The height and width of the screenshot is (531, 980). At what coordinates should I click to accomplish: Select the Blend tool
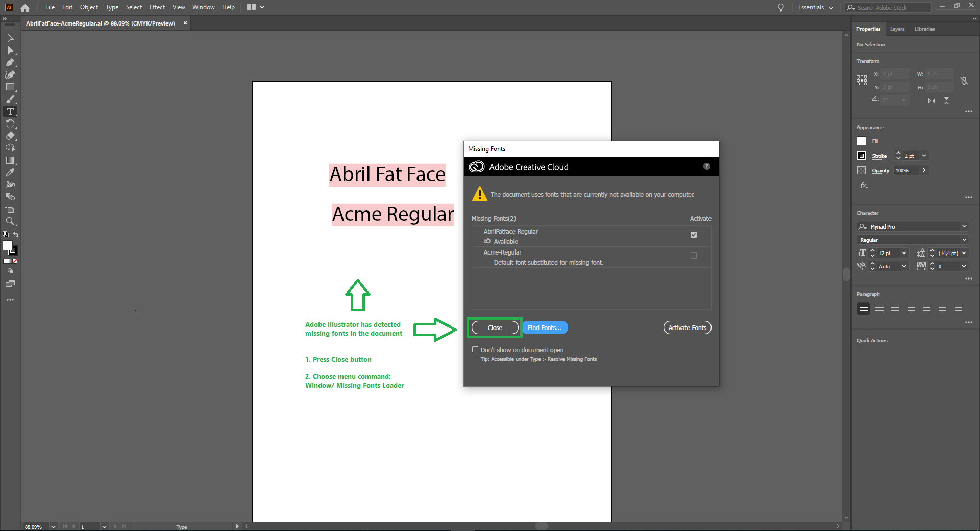click(x=10, y=197)
